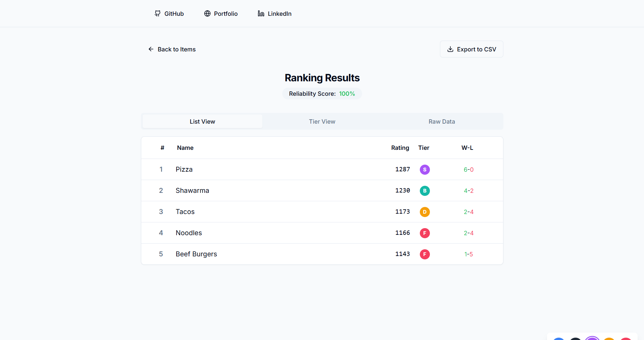Click the download icon on Export to CSV

pyautogui.click(x=450, y=49)
